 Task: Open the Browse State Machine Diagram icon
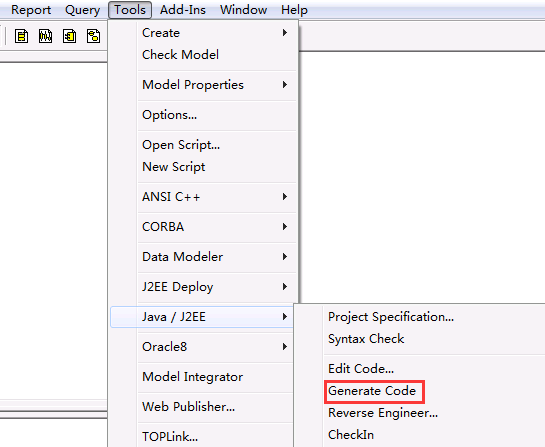(x=93, y=36)
